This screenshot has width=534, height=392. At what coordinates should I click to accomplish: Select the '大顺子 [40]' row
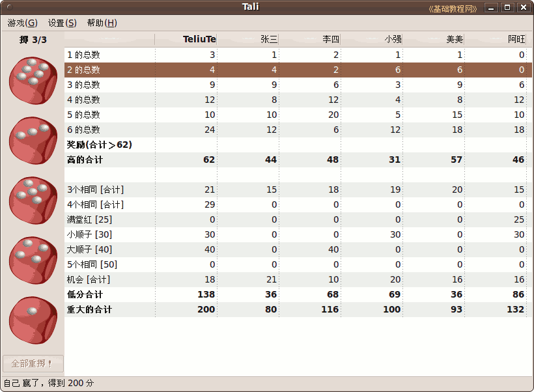click(298, 249)
